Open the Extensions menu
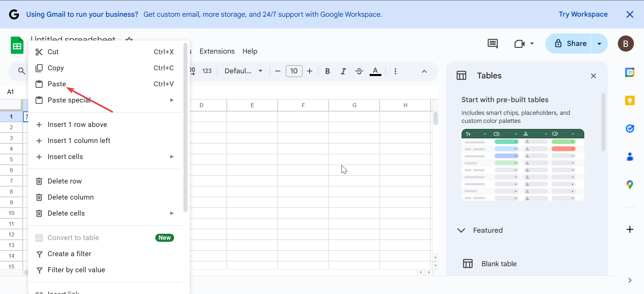644x294 pixels. 217,51
